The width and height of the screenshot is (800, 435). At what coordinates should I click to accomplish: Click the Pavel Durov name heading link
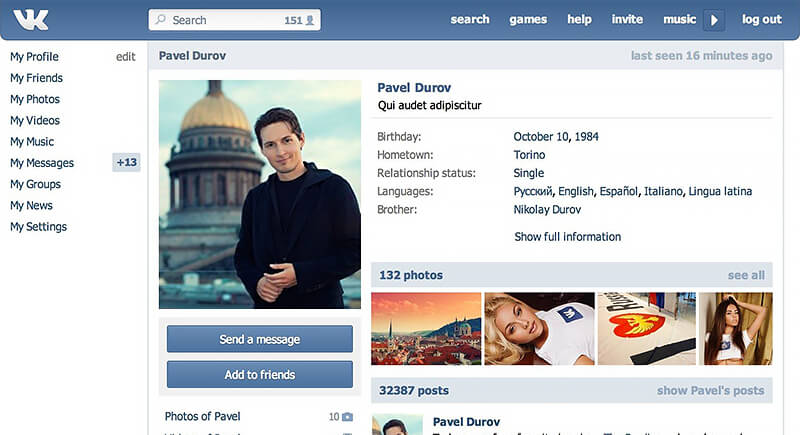point(414,88)
